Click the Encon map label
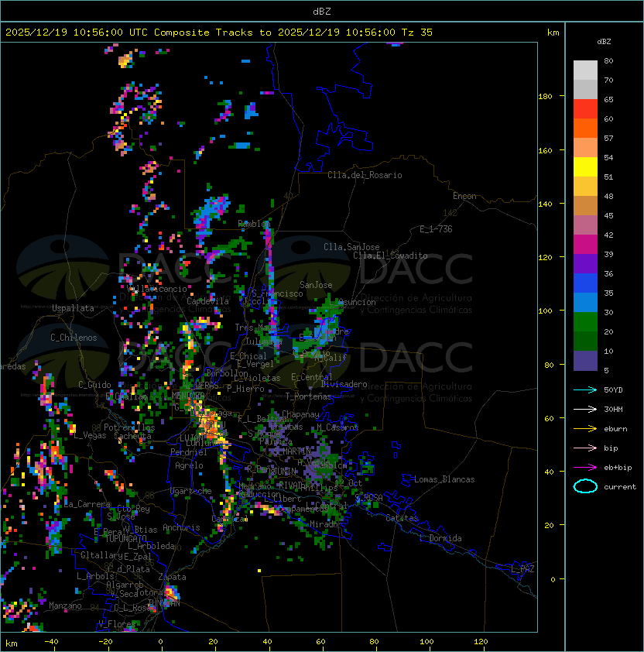 (x=464, y=196)
